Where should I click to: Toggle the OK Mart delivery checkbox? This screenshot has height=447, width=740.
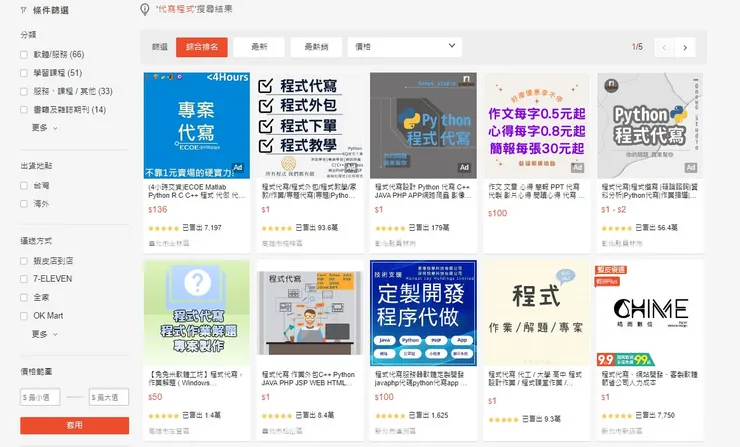pos(24,316)
